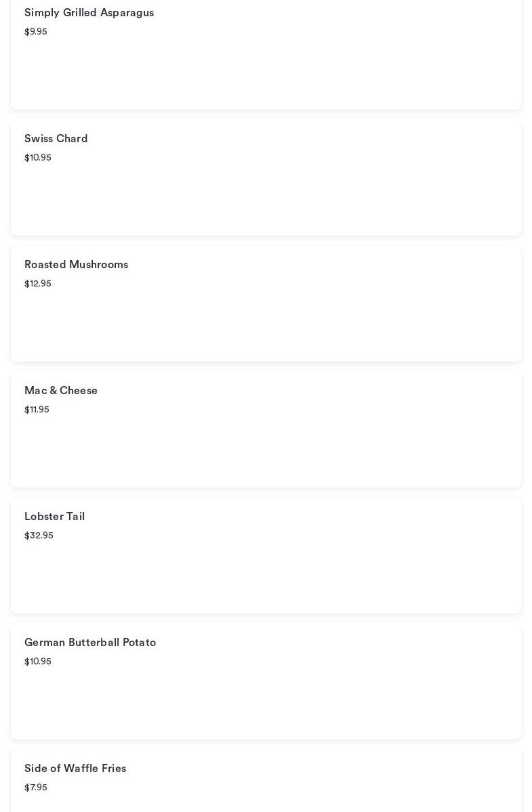
Task: Open the Simply Grilled Asparagus item title
Action: (89, 13)
